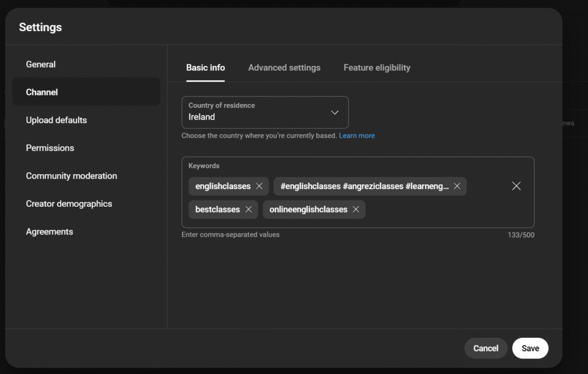Open the Feature eligibility tab
This screenshot has width=588, height=374.
coord(377,68)
